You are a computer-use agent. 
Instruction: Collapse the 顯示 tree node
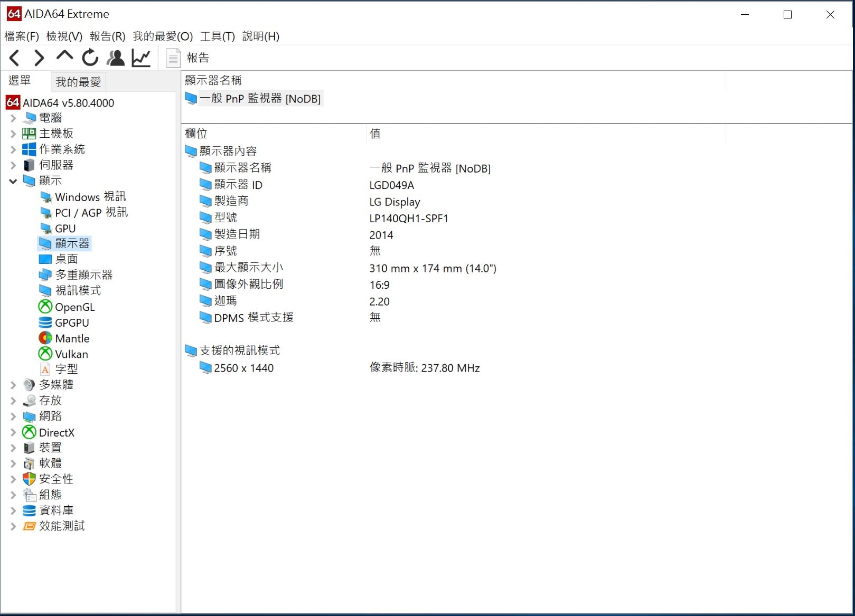tap(13, 181)
